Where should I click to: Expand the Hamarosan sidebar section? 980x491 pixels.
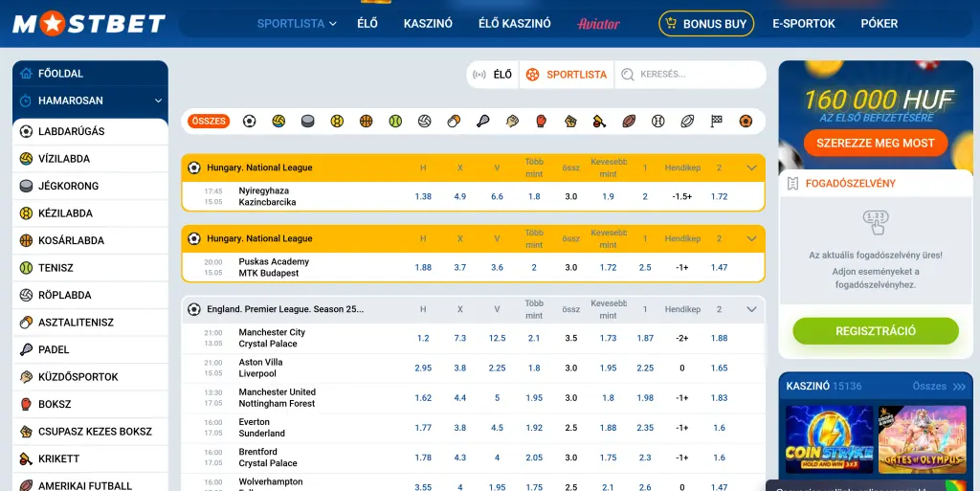90,100
